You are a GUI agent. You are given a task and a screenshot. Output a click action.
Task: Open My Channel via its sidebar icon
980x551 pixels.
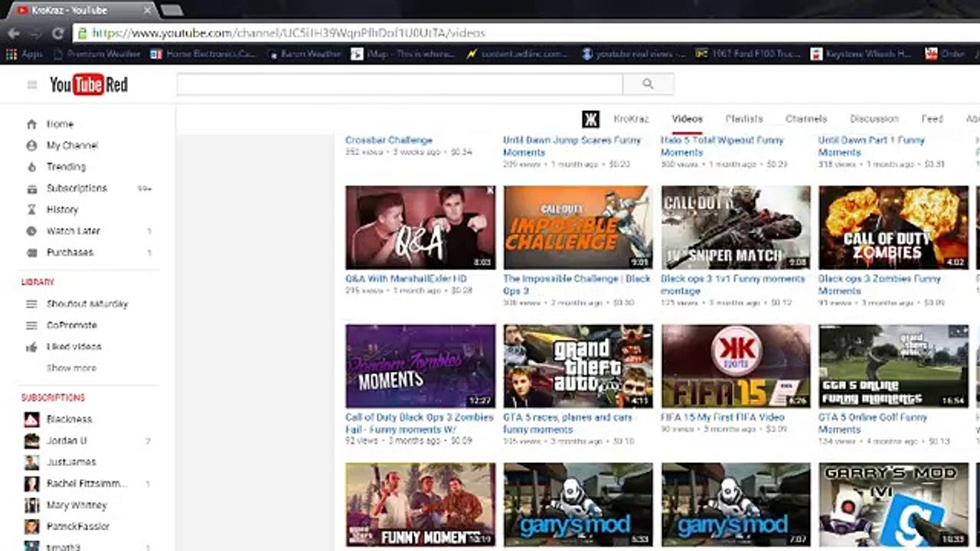[x=31, y=145]
